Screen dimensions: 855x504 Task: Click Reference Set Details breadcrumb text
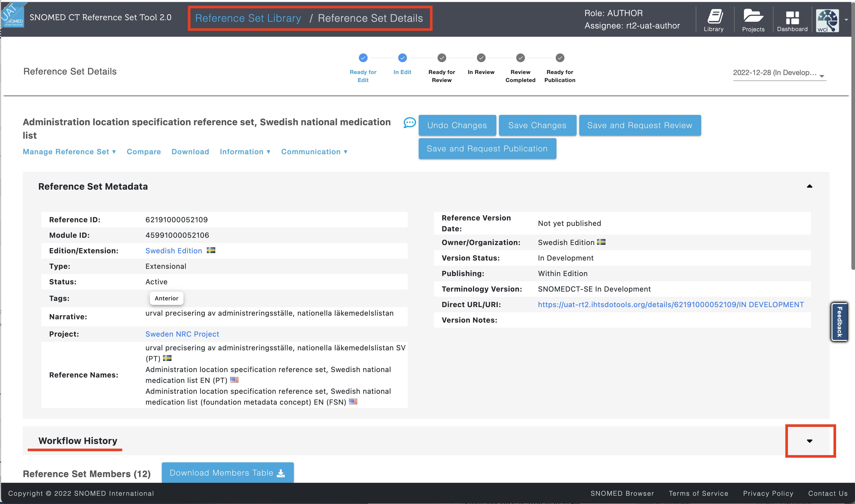(x=371, y=18)
